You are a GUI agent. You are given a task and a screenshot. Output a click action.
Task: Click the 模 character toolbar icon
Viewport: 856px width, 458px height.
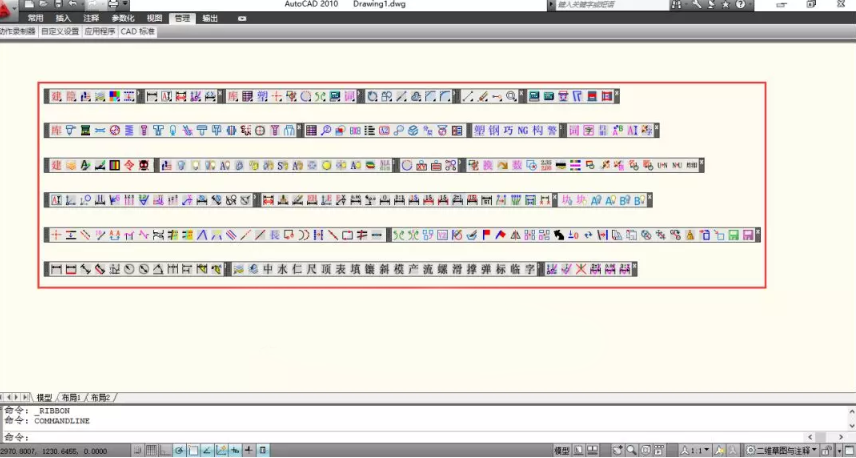coord(399,269)
